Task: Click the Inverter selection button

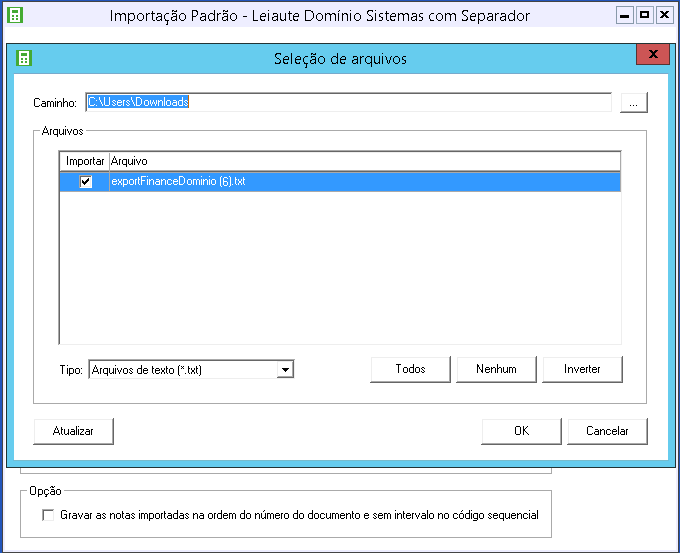Action: [x=582, y=369]
